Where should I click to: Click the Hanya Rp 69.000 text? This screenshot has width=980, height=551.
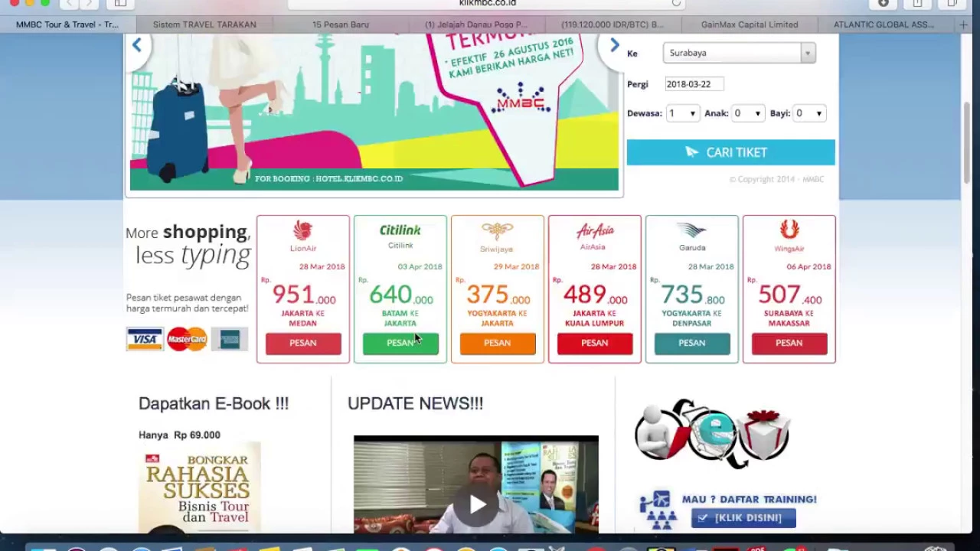pos(179,435)
